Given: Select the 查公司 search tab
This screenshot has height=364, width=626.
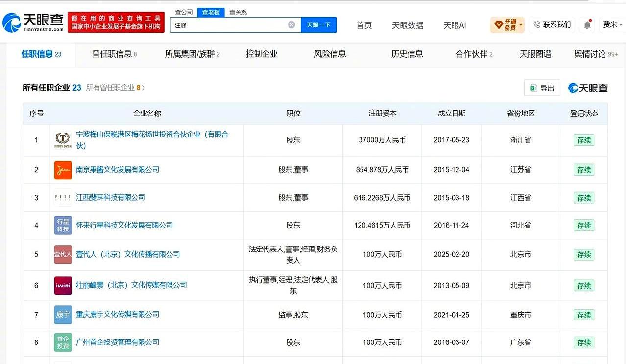Looking at the screenshot, I should pos(184,12).
